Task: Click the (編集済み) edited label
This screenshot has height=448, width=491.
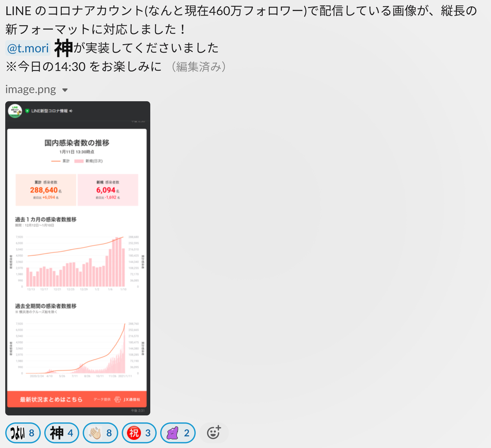Action: (x=199, y=67)
